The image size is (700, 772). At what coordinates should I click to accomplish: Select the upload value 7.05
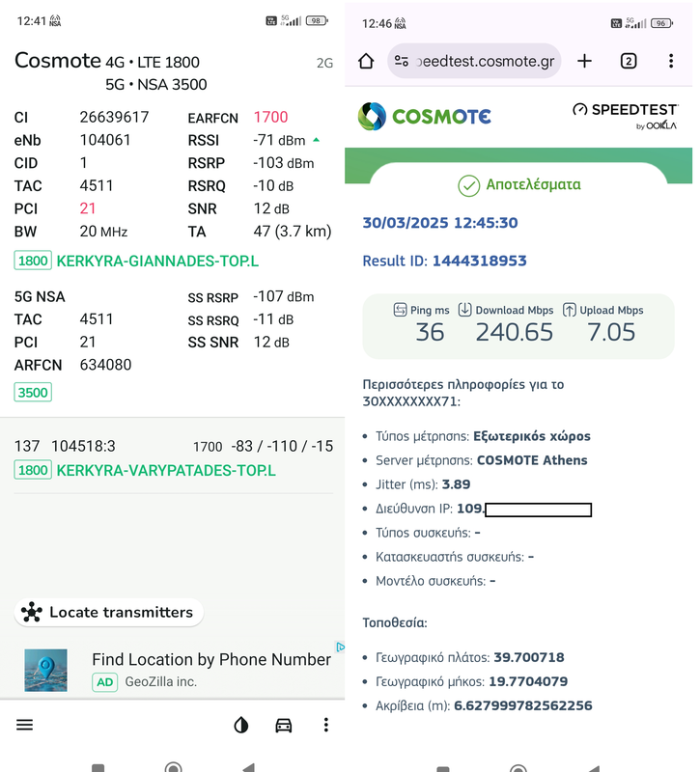(611, 332)
